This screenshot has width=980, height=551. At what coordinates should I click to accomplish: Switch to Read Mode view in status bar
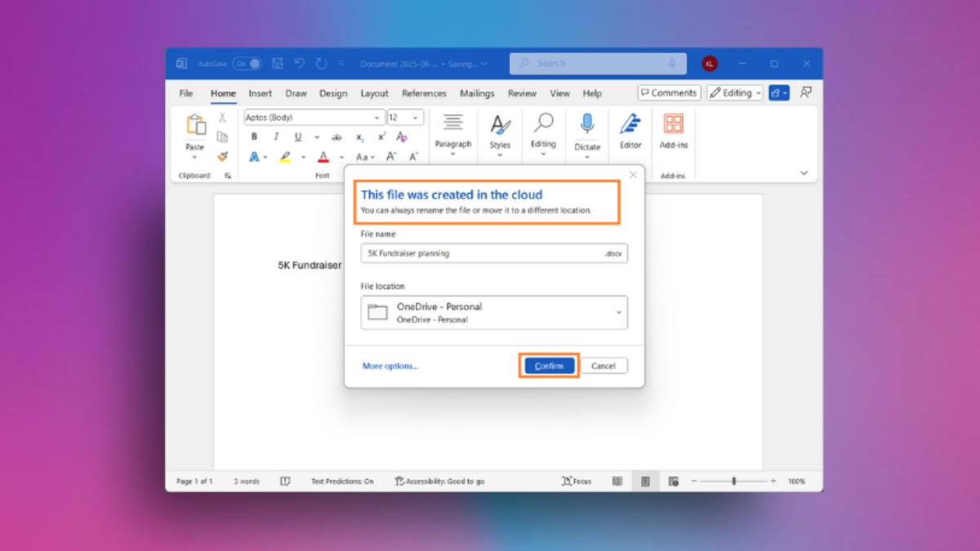click(x=617, y=482)
